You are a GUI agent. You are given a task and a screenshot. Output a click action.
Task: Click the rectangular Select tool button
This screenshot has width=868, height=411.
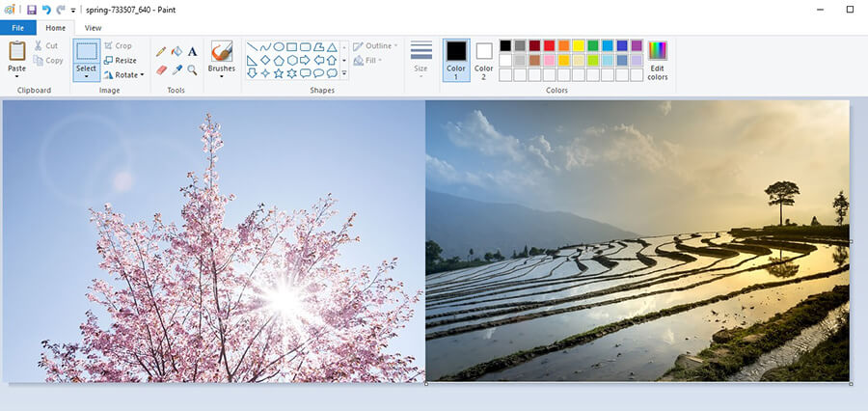tap(87, 51)
